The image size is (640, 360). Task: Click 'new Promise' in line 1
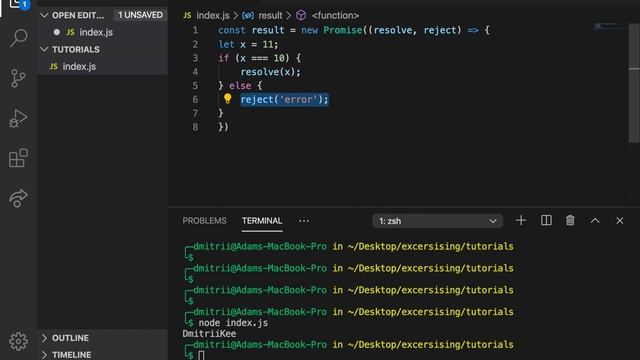(x=331, y=30)
